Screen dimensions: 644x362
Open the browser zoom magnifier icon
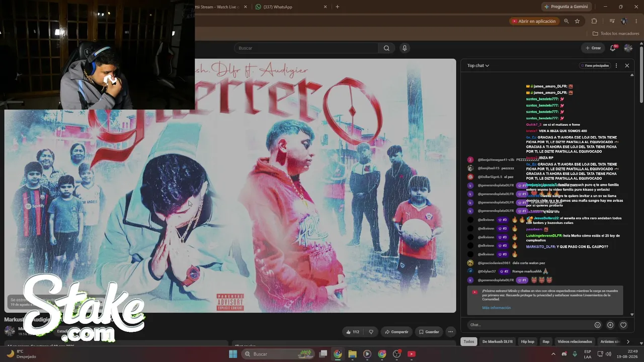point(567,21)
